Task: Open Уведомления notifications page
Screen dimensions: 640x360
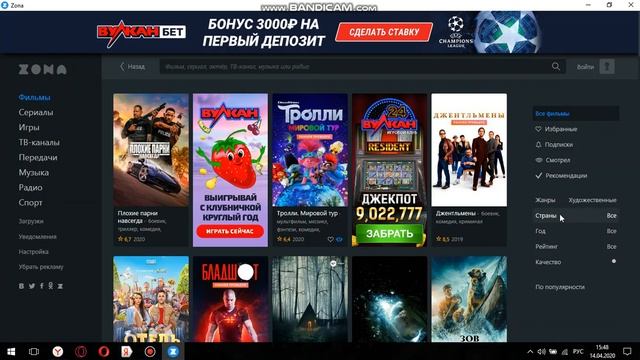Action: 38,237
